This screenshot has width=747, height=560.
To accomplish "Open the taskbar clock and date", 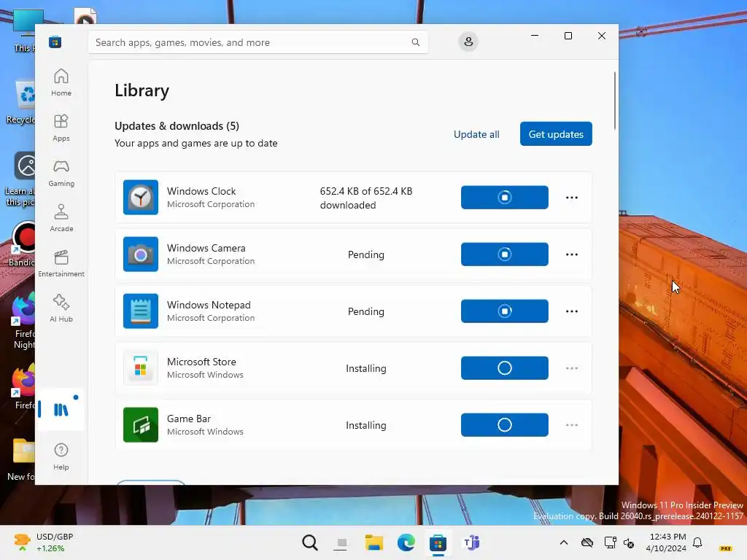I will click(x=667, y=542).
